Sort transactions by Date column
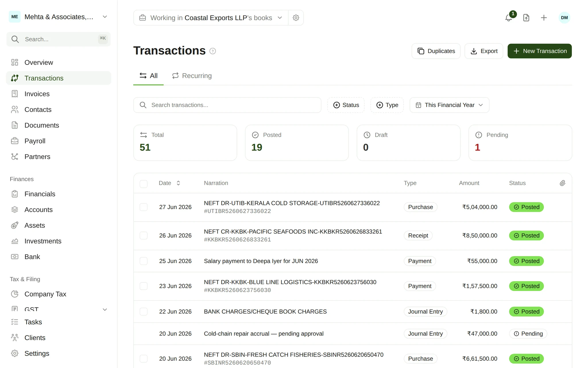 pyautogui.click(x=169, y=183)
